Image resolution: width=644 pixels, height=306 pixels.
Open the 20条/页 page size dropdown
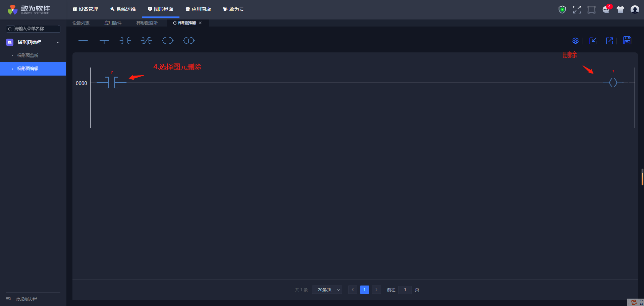coord(327,290)
